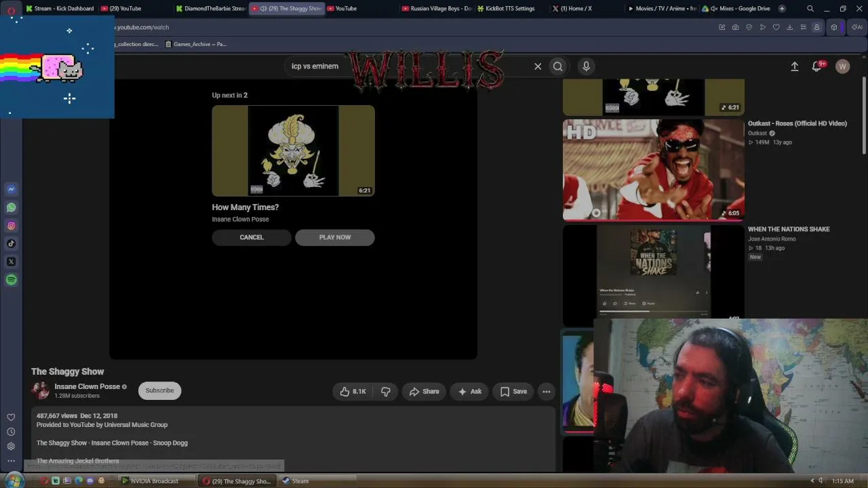Switch to Mixes - Google Drive tab
Image resolution: width=868 pixels, height=488 pixels.
(x=736, y=9)
